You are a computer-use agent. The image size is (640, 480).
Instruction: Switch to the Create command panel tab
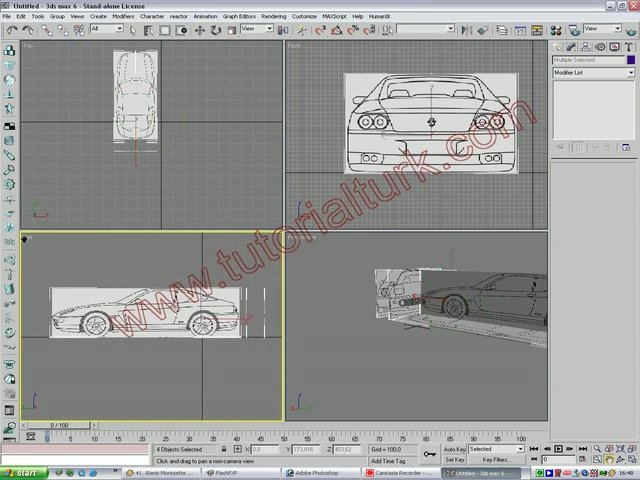[557, 47]
